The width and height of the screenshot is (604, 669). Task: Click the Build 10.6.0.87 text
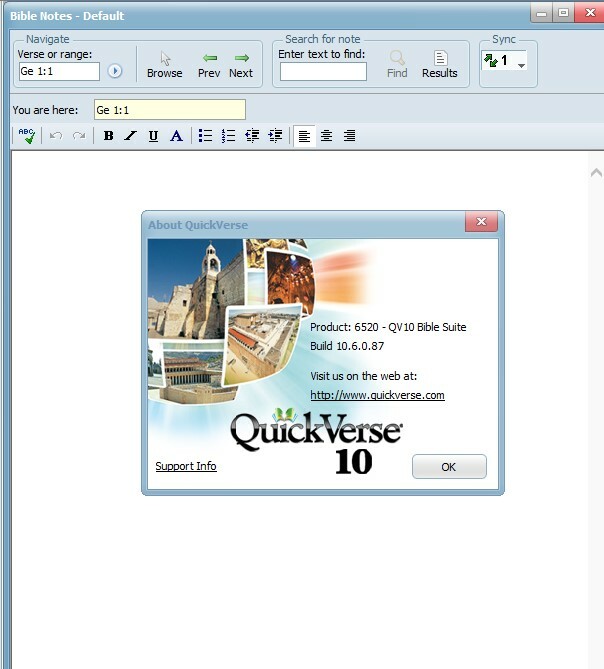point(347,346)
